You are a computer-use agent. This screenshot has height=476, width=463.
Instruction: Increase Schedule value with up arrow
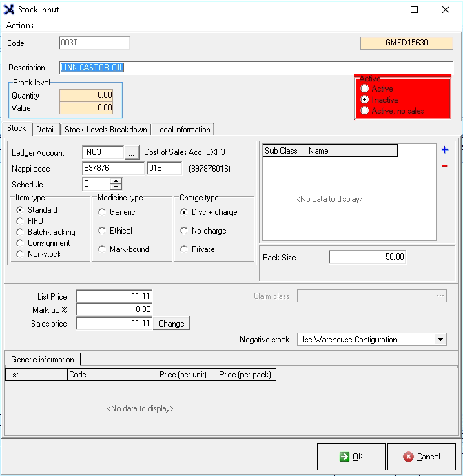tap(116, 181)
